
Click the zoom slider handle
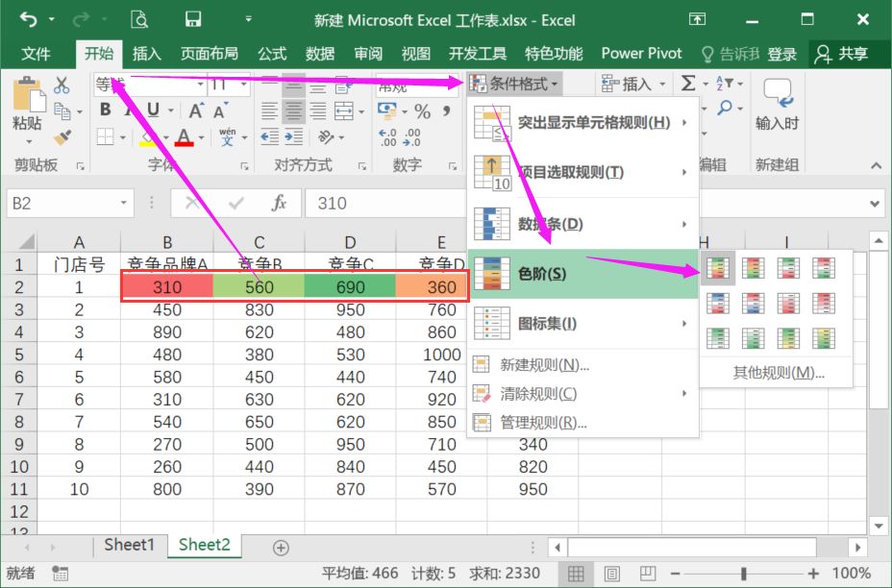(x=743, y=574)
